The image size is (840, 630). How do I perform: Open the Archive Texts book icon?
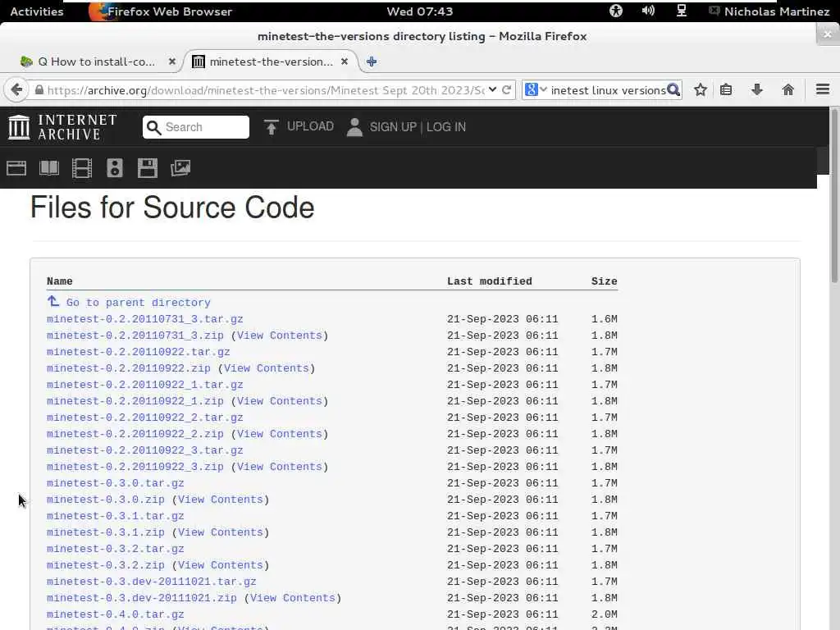49,168
